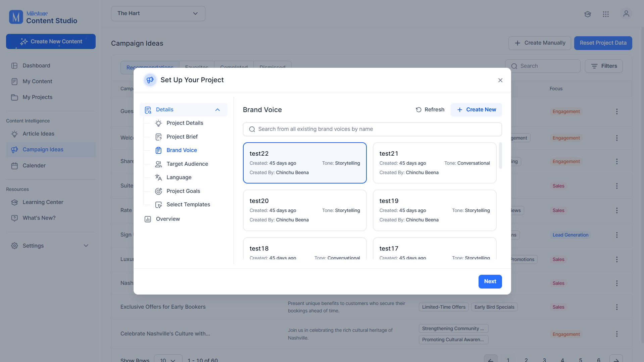
Task: Click the Learning Center sidebar icon
Action: click(14, 202)
